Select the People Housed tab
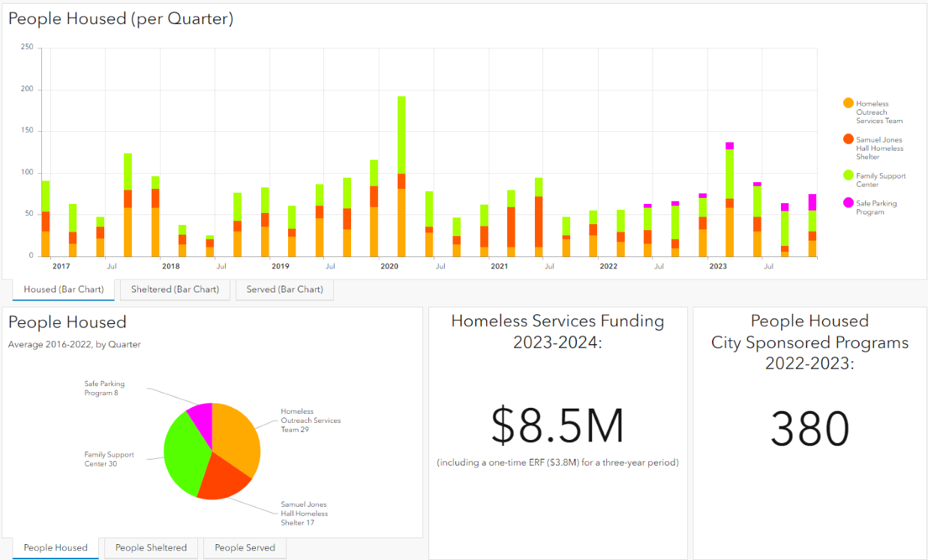The height and width of the screenshot is (560, 928). pyautogui.click(x=56, y=548)
